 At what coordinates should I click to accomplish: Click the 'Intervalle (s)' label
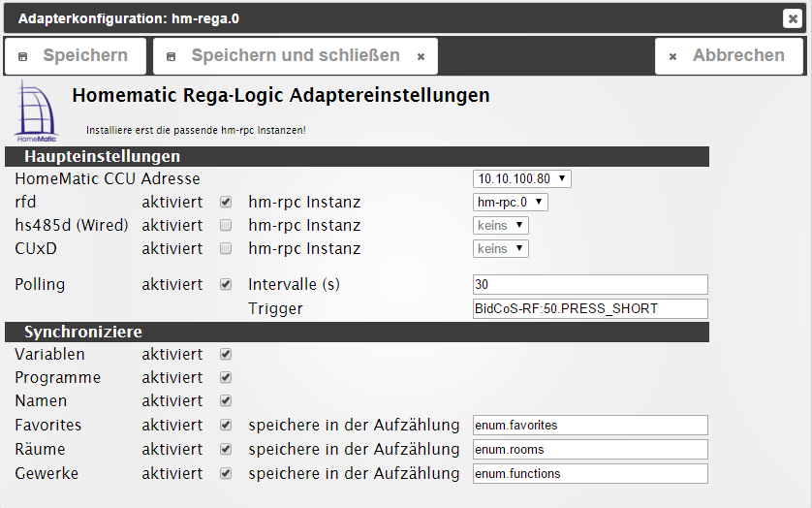pos(295,285)
